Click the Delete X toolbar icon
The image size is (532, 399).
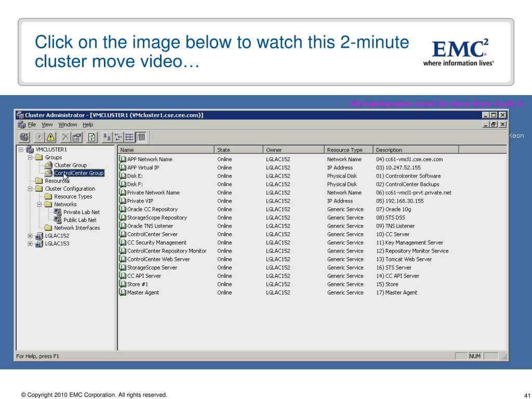pyautogui.click(x=65, y=137)
